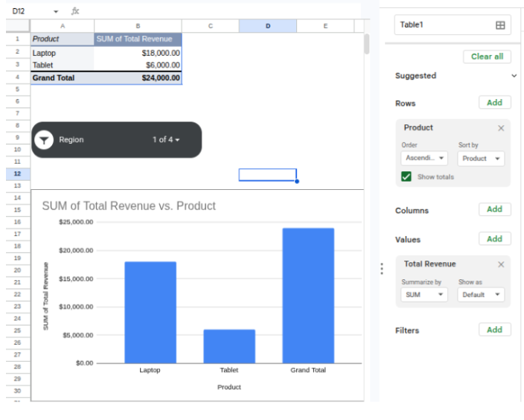Screen dimensions: 524x420
Task: Collapse the Suggested section
Action: click(x=514, y=76)
